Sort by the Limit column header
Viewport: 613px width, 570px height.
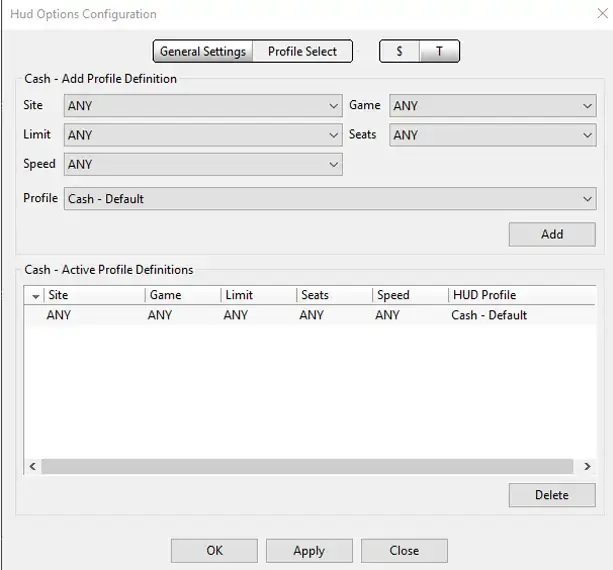tap(259, 295)
